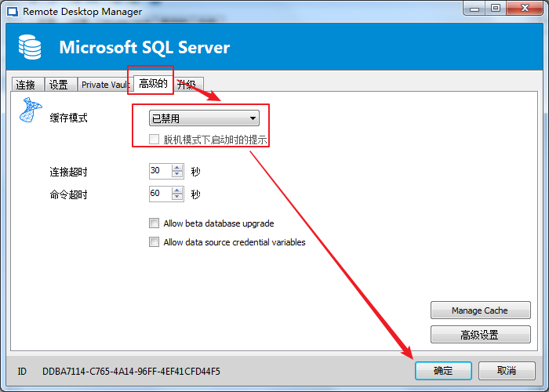Click the 命令超时 value field showing 60

point(160,194)
